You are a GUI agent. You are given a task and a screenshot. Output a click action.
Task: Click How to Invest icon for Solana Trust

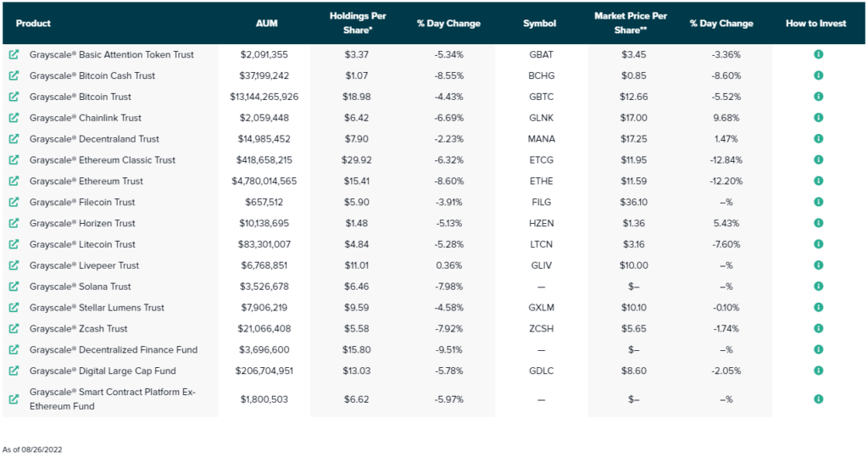(819, 287)
